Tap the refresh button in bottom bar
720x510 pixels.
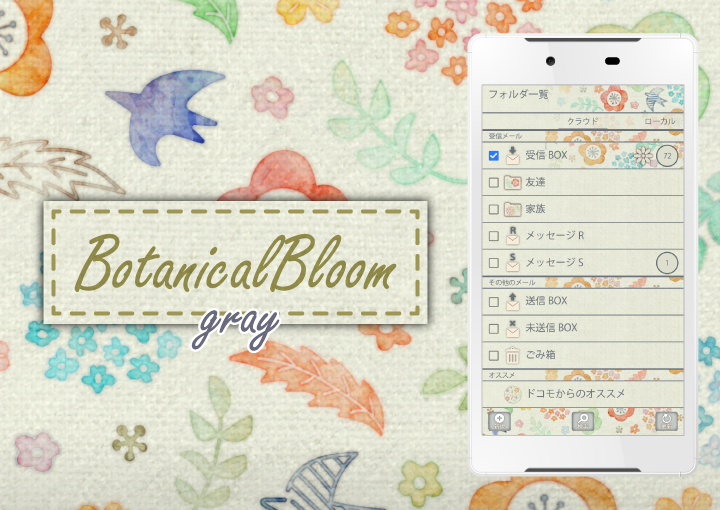(666, 421)
